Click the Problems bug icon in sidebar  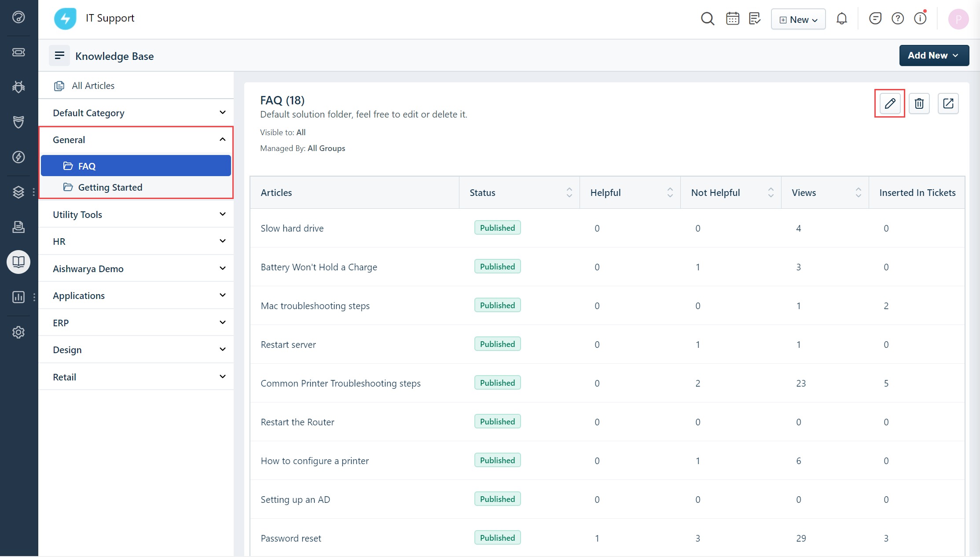(x=18, y=87)
